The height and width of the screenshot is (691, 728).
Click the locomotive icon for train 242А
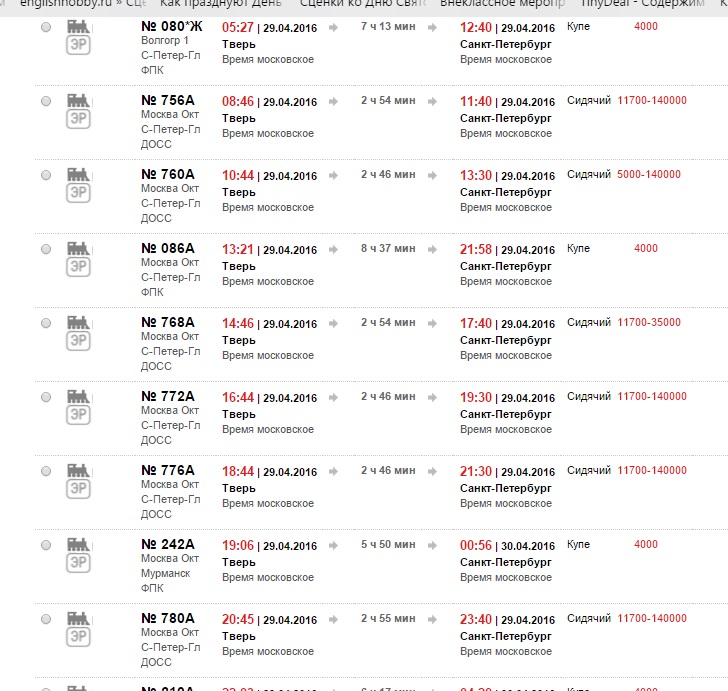point(78,544)
